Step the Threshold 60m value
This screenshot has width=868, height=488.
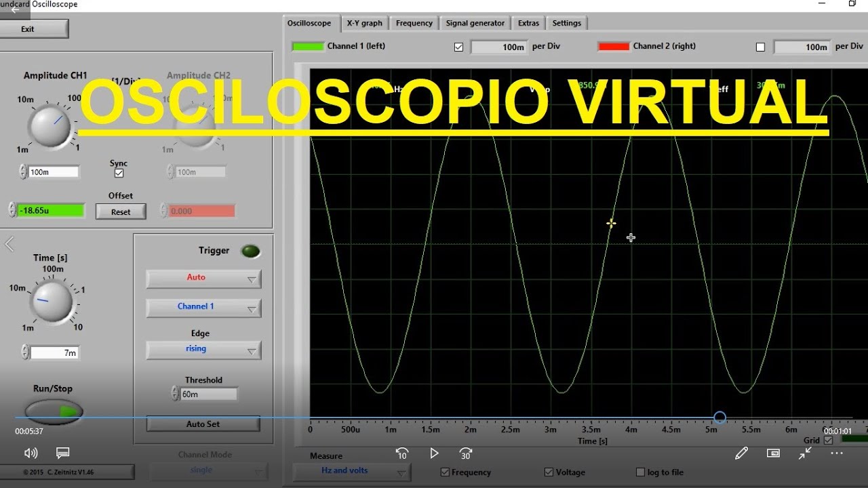[175, 394]
